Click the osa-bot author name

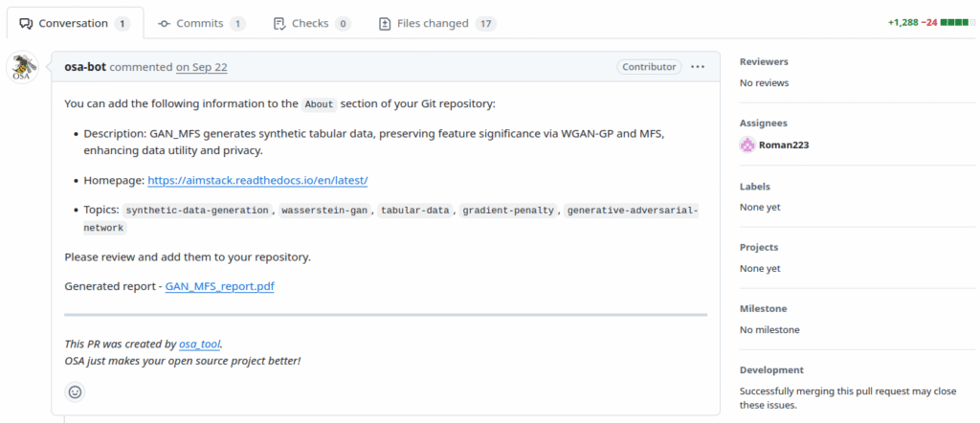tap(85, 67)
